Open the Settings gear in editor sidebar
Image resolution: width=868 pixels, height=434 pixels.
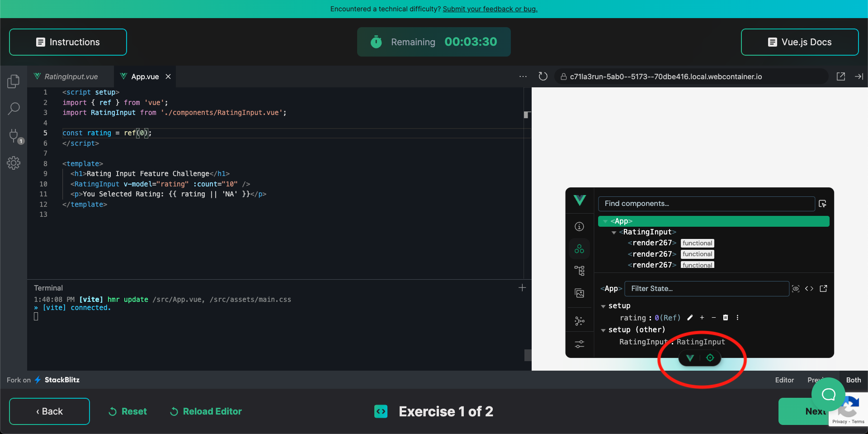click(x=14, y=163)
